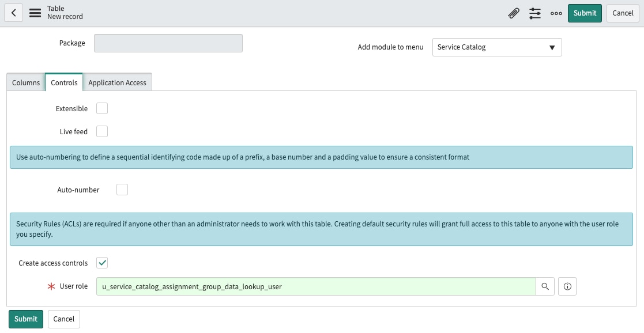The image size is (644, 333).
Task: Click inside the User role field
Action: [x=317, y=286]
